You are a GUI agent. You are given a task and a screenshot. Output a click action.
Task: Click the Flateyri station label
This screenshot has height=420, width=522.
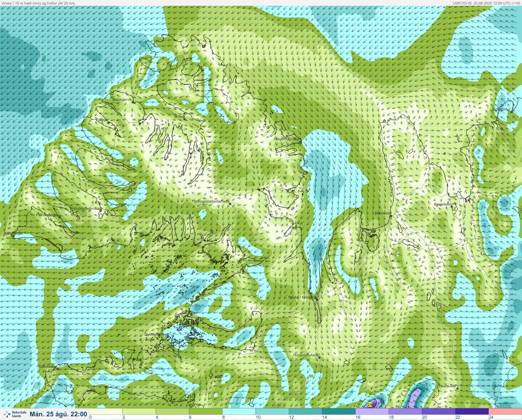pos(102,120)
